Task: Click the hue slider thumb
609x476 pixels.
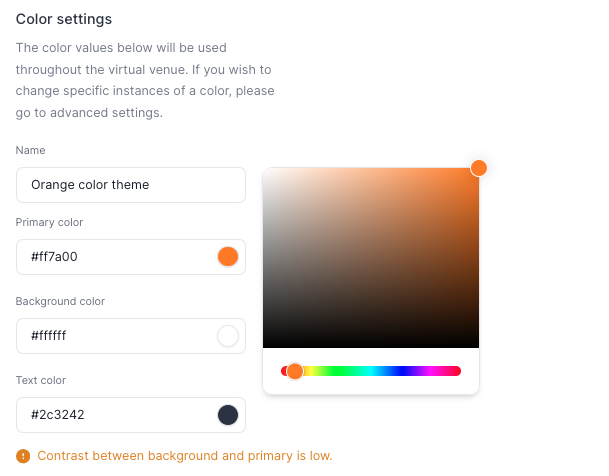Action: pyautogui.click(x=295, y=371)
